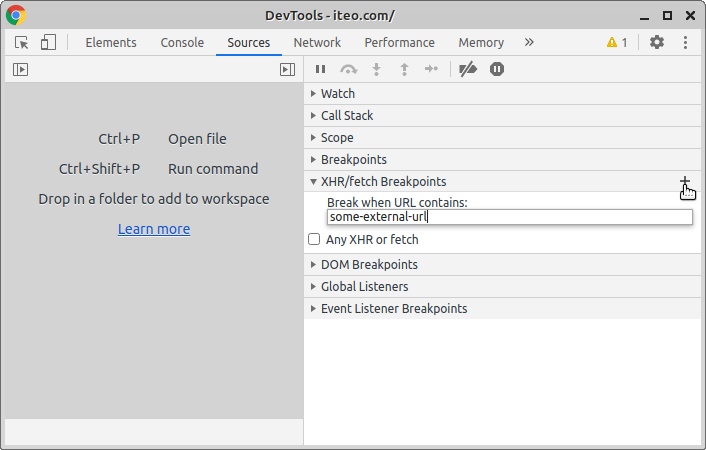This screenshot has height=450, width=706.
Task: Toggle pause on exceptions icon
Action: click(497, 69)
